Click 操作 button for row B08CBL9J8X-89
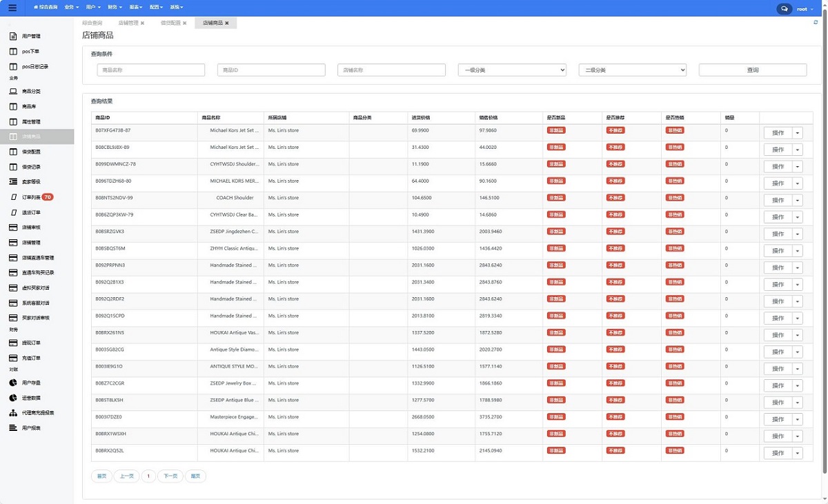Screen dimensions: 828x504 [x=778, y=150]
